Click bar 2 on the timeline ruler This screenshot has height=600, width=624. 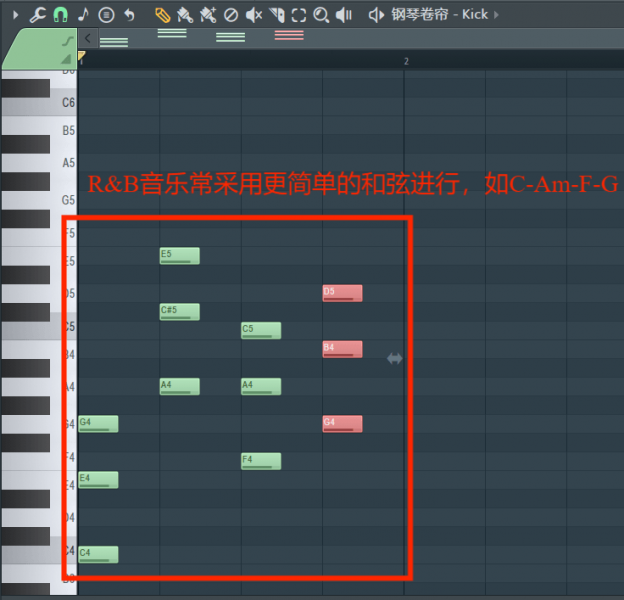click(x=406, y=61)
